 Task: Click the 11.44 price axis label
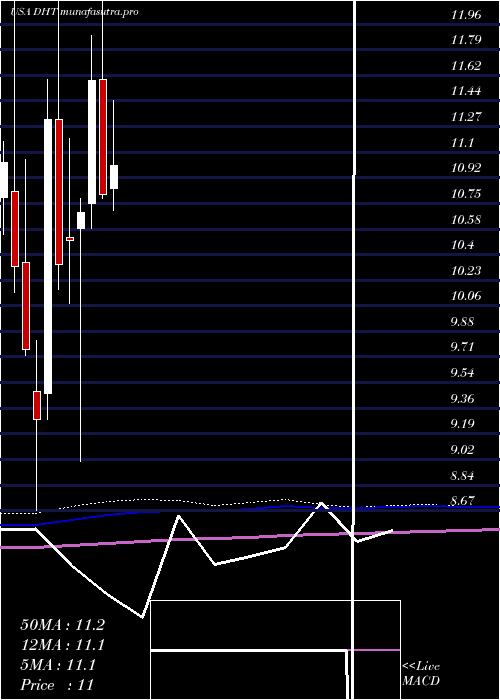[x=466, y=92]
